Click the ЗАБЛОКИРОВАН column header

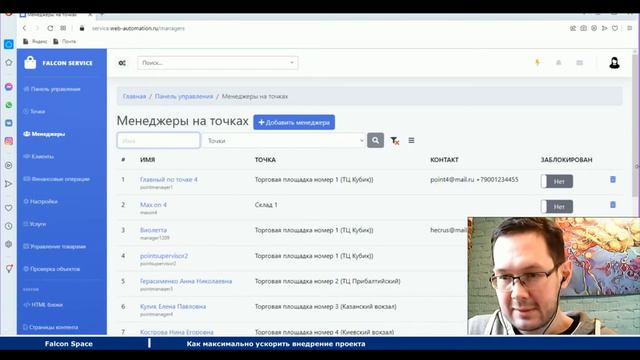click(x=566, y=160)
